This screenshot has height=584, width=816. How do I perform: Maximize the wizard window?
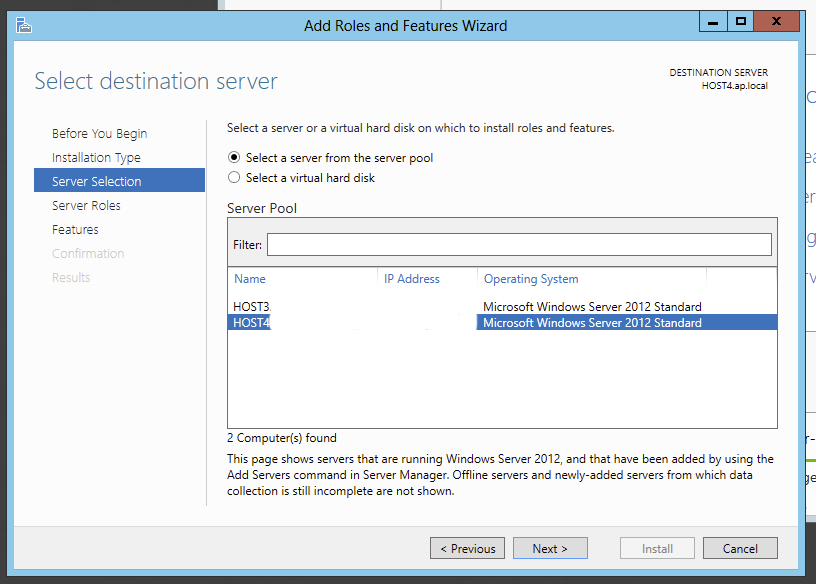pos(741,21)
